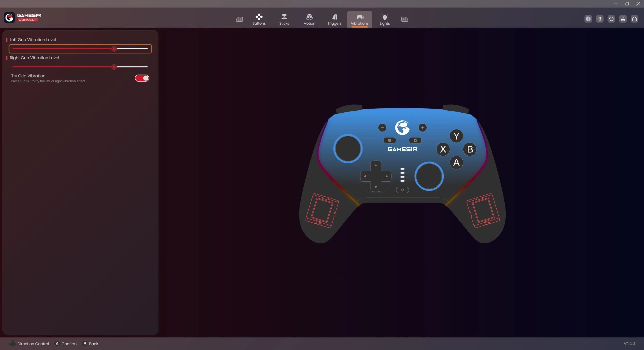Click the RB bumper icon in the tab bar
Viewport: 644px width, 350px height.
404,19
